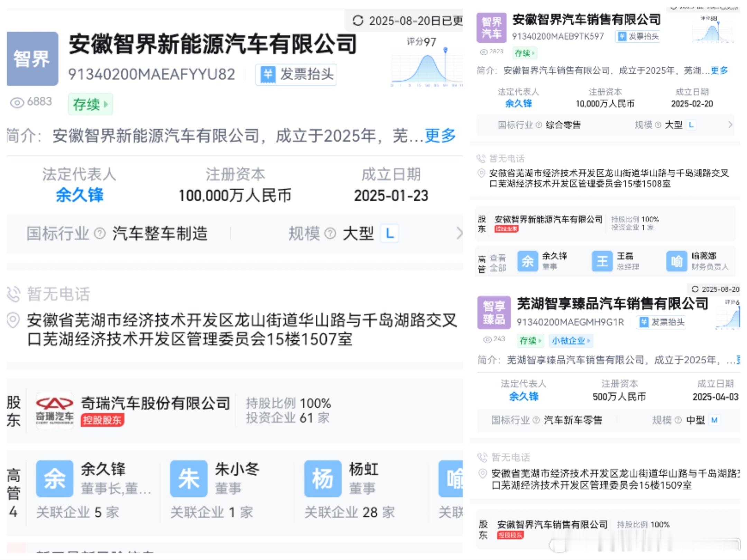The width and height of the screenshot is (747, 560).
Task: Expand arrow on 综合零售 industry row
Action: click(730, 125)
